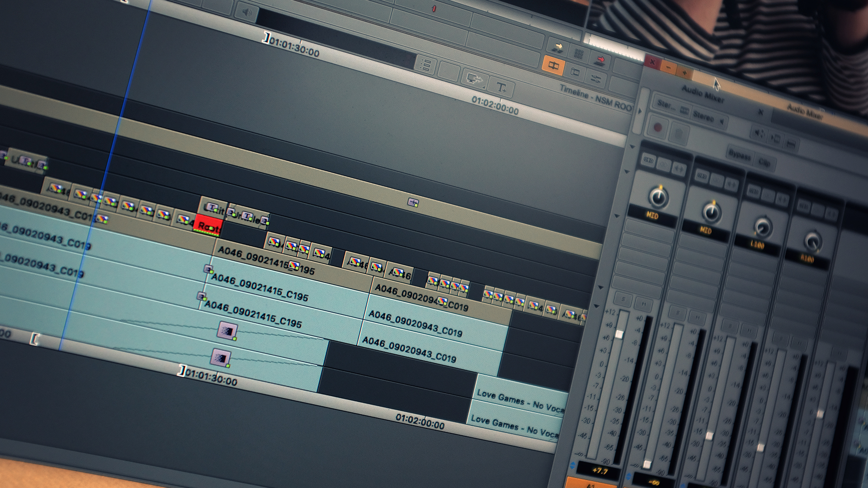Click the close X beside Stereo dropdown

pyautogui.click(x=761, y=112)
